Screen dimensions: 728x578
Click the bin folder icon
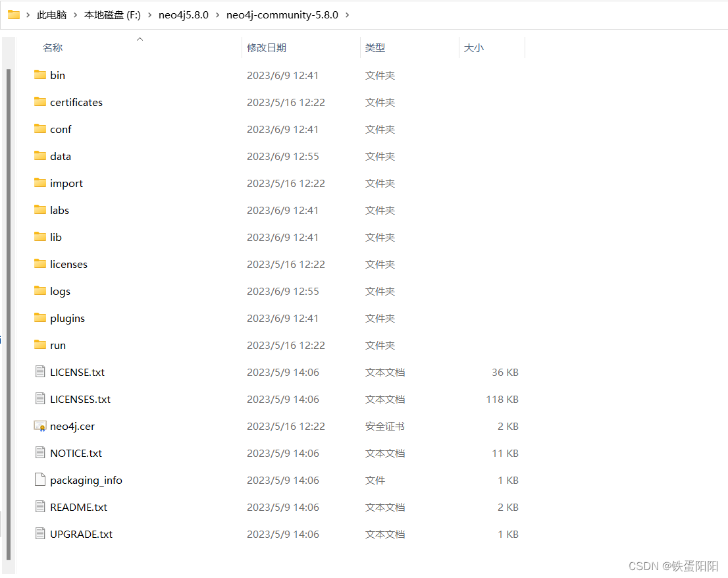tap(40, 75)
